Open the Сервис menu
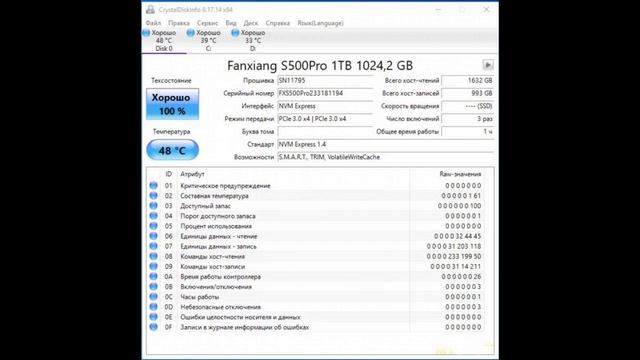This screenshot has height=360, width=640. pyautogui.click(x=207, y=23)
